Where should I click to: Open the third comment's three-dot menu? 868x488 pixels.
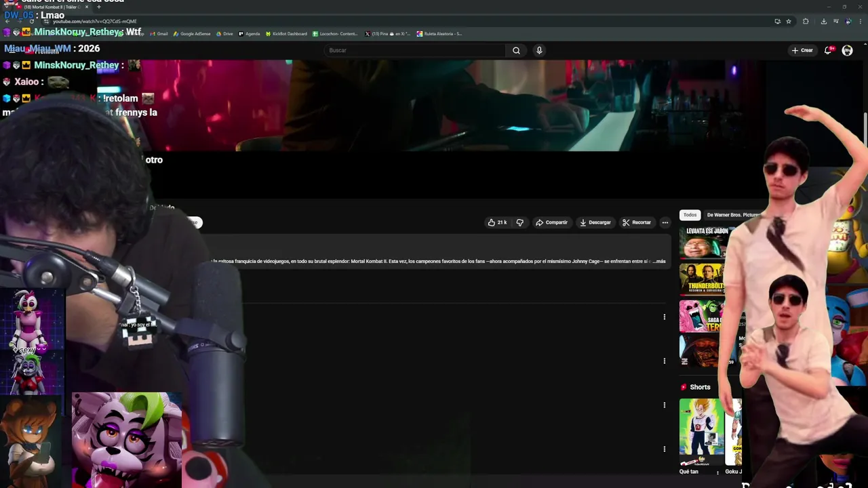coord(664,405)
